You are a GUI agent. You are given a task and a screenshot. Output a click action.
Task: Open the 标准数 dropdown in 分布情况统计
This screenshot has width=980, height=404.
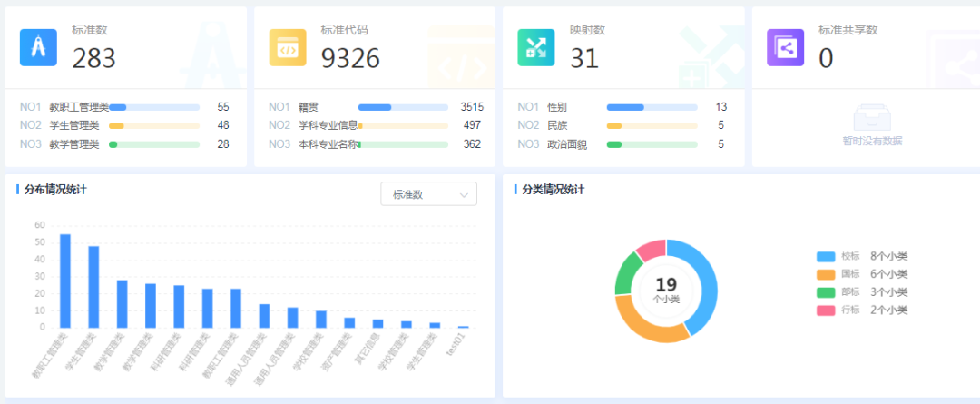pyautogui.click(x=428, y=194)
